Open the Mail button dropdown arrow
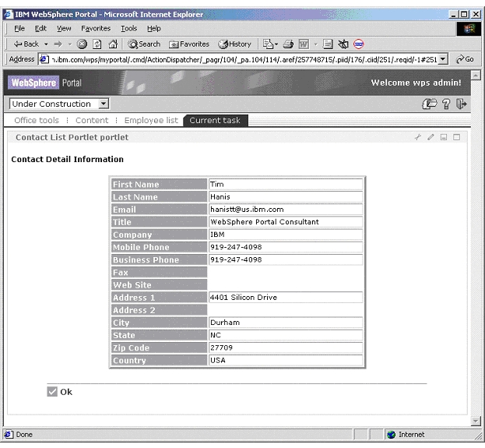The image size is (485, 448). (x=276, y=44)
